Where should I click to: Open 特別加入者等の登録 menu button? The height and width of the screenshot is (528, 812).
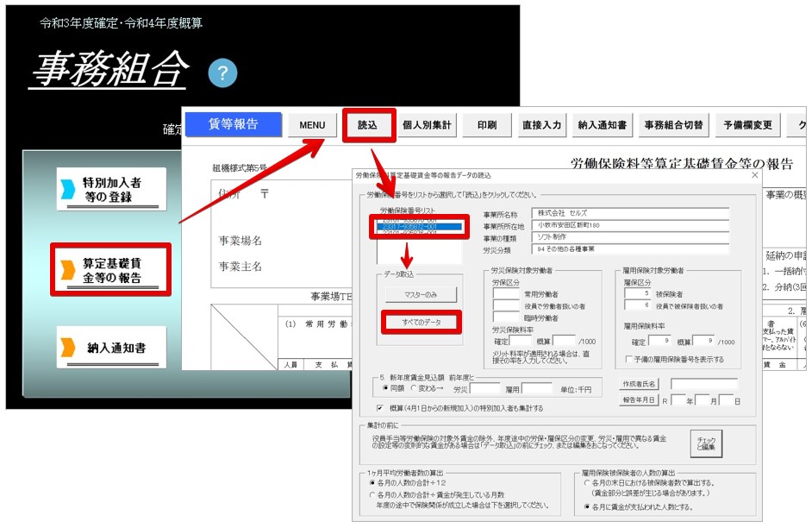111,189
